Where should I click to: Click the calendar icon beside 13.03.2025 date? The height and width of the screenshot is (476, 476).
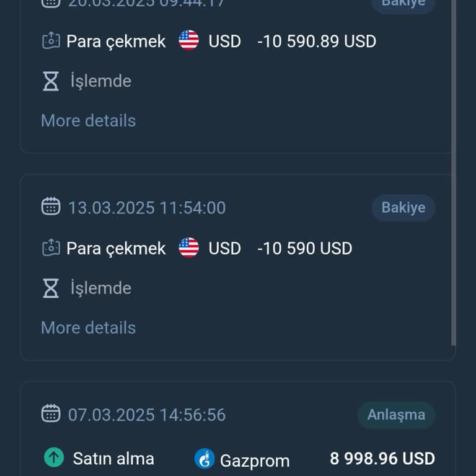[51, 207]
